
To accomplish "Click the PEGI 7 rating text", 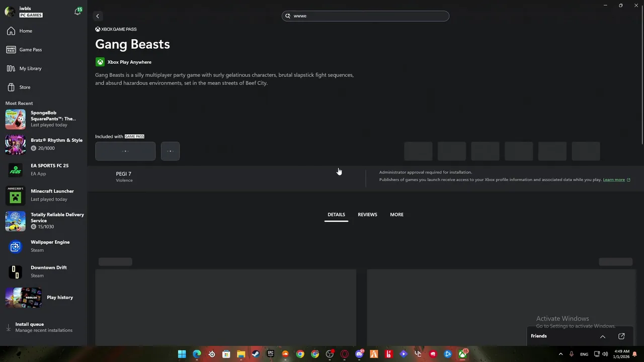I will click(123, 174).
